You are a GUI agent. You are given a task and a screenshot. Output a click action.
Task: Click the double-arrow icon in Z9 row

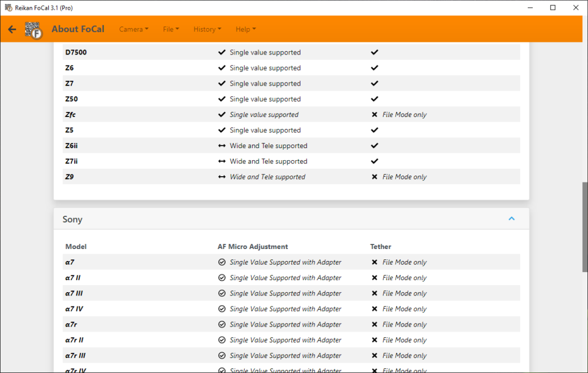click(x=222, y=177)
